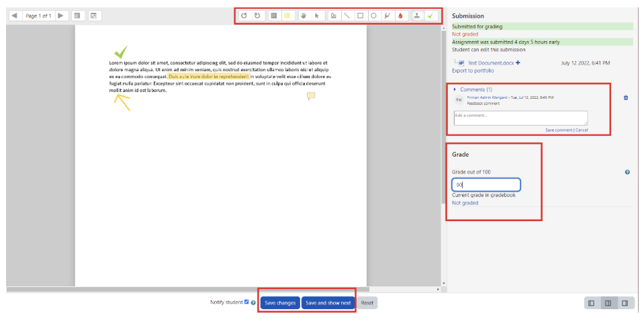
Task: Open the green tick stamp chooser
Action: click(430, 15)
